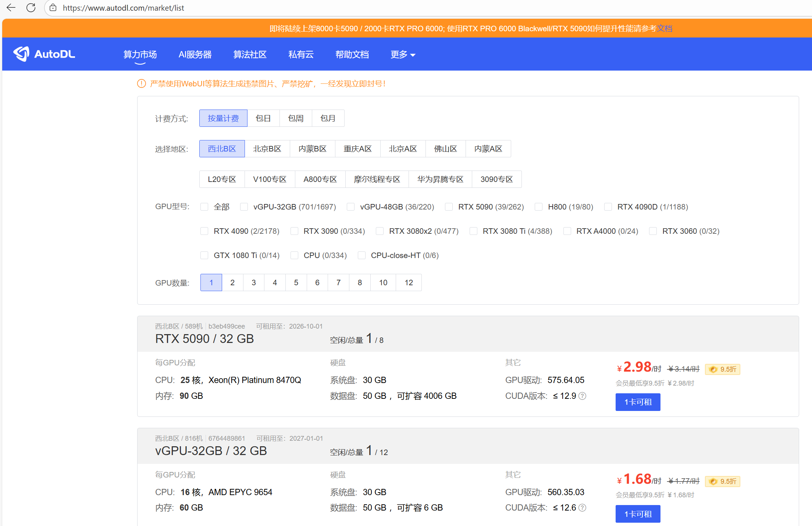812x526 pixels.
Task: Click machine ID b3eb499cee
Action: click(x=227, y=326)
